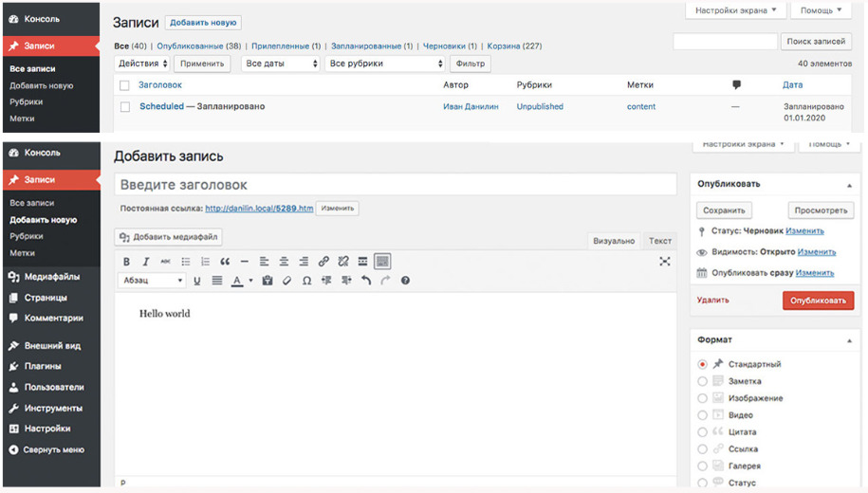Select the Заметка format radio button
This screenshot has height=493, width=868.
(703, 382)
